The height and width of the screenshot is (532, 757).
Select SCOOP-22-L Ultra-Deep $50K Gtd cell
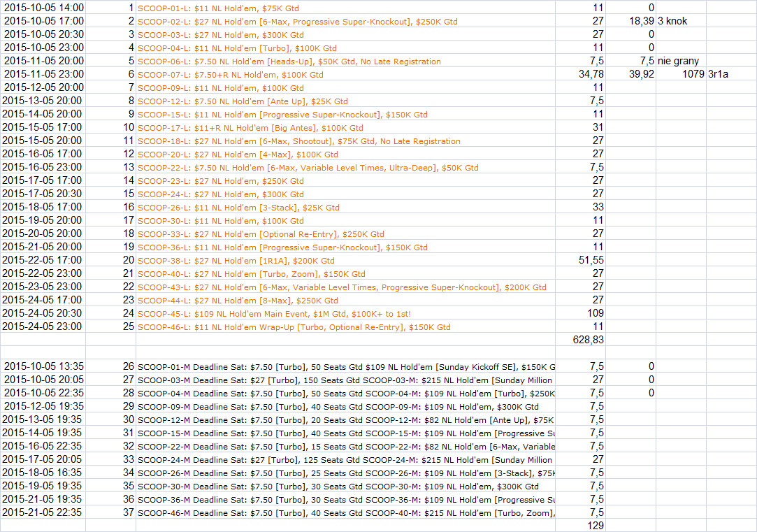coord(345,167)
